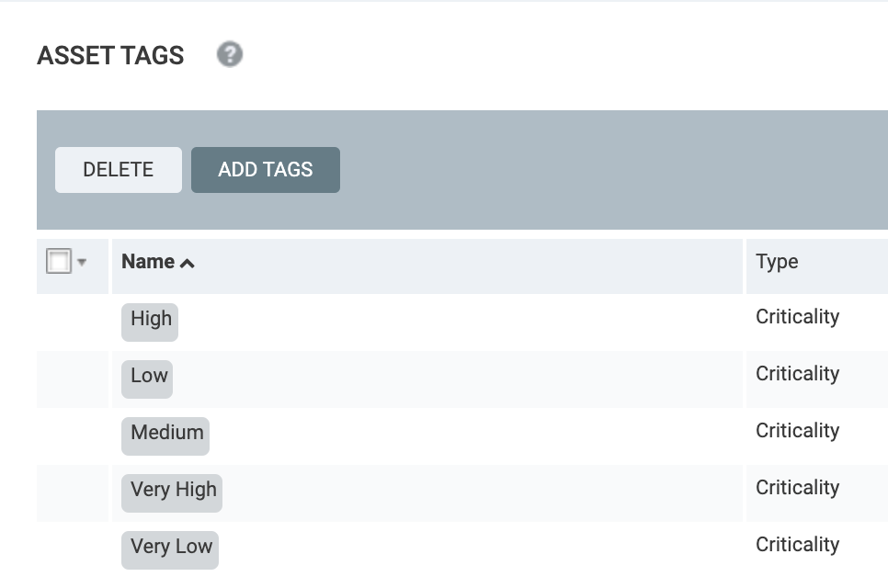Click the empty Name cell area in the Medium row
Viewport: 888px width, 588px height.
(x=460, y=433)
